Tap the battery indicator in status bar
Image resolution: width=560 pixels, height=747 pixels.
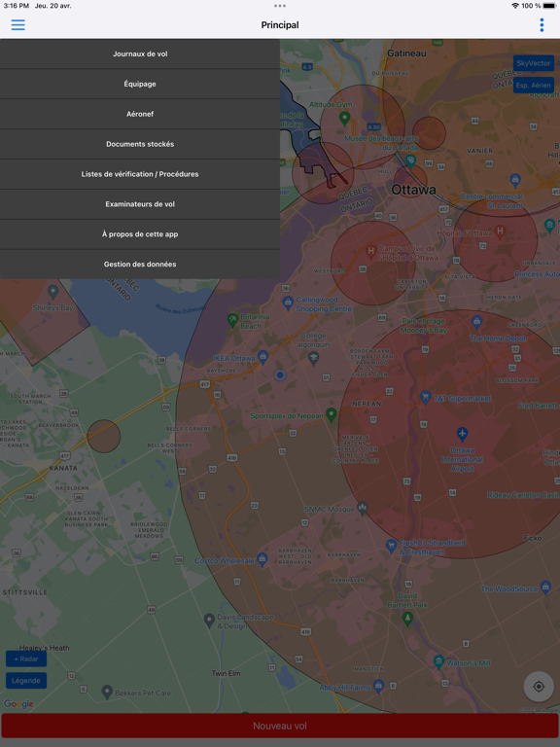point(549,6)
